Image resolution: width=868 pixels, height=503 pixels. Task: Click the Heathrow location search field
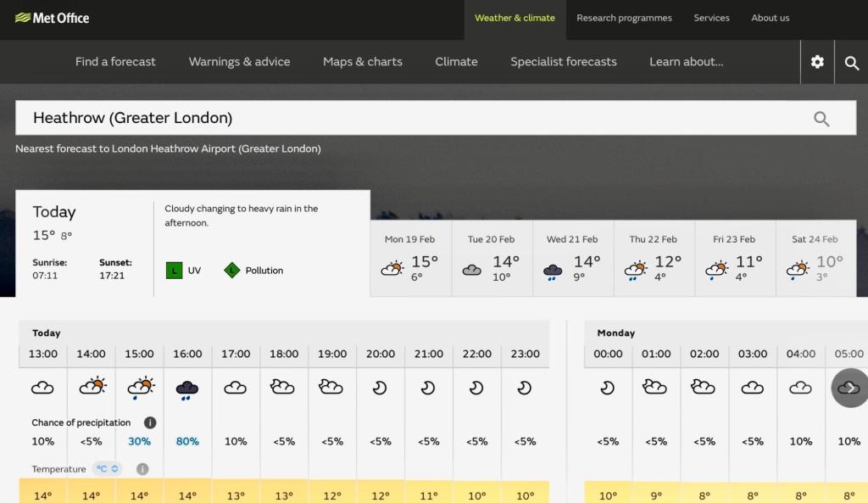coord(407,119)
